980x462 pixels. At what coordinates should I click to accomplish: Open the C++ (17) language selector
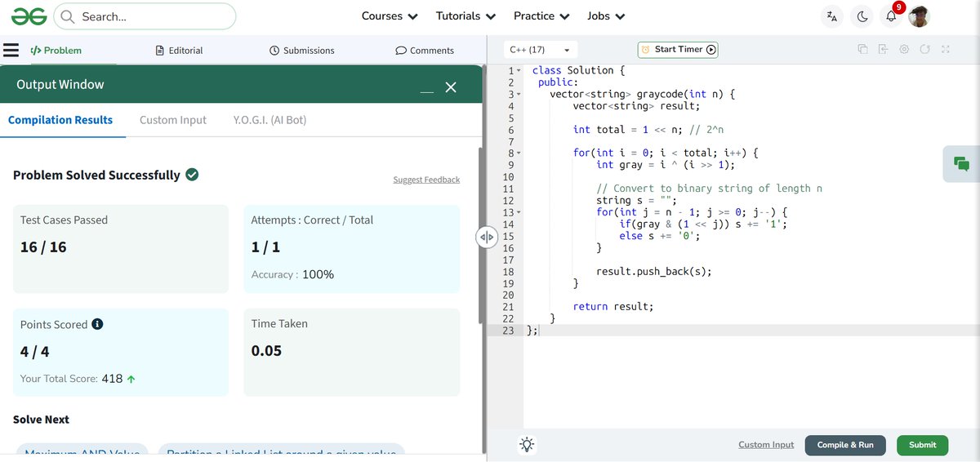tap(540, 50)
